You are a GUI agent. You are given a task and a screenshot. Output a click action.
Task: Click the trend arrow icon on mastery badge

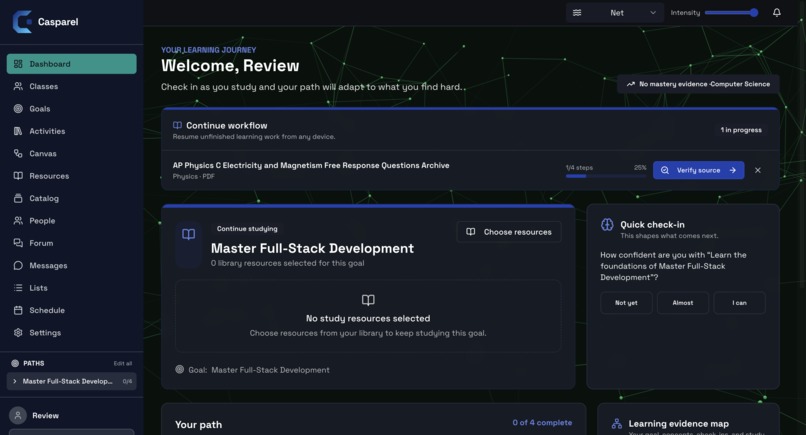click(x=631, y=84)
